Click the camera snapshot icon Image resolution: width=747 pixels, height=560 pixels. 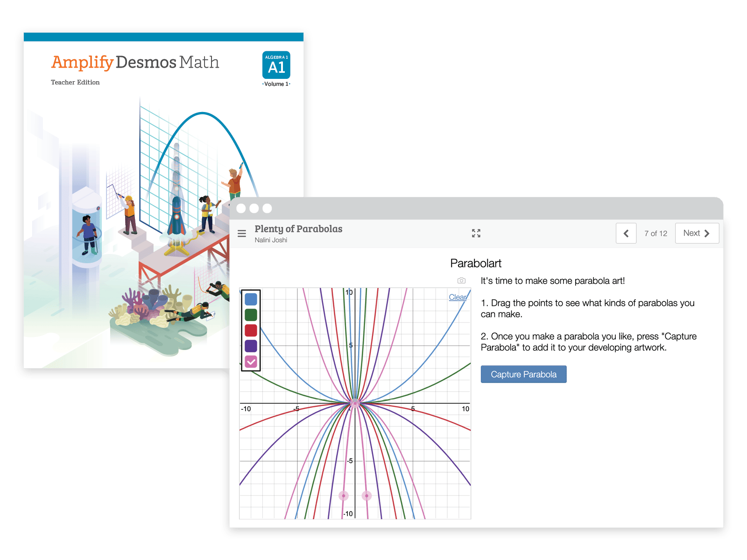(x=461, y=280)
